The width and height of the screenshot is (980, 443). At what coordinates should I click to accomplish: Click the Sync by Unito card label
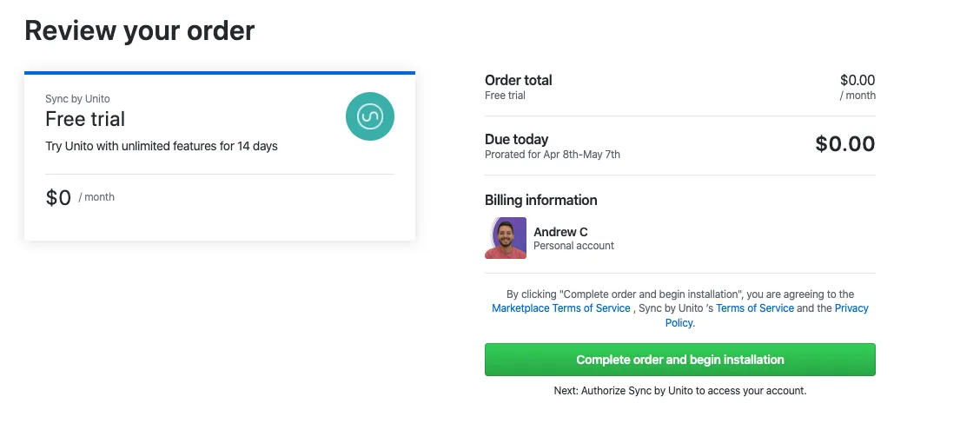77,99
